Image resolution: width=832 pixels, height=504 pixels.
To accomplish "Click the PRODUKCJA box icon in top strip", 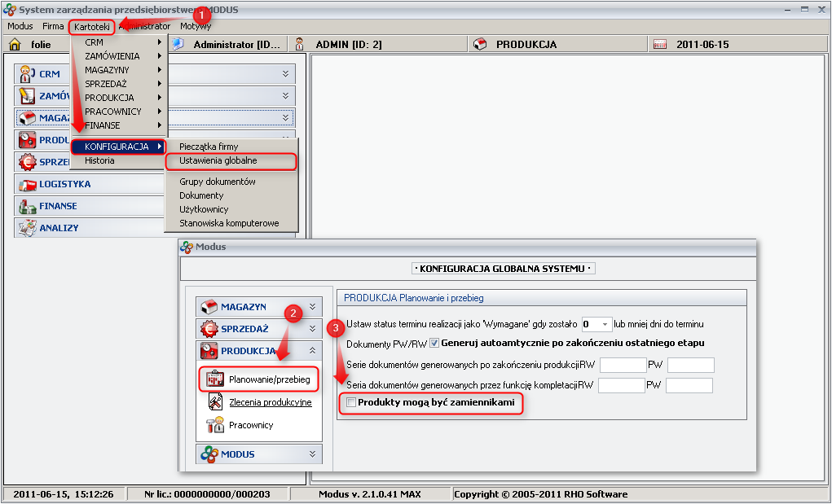I will coord(480,44).
